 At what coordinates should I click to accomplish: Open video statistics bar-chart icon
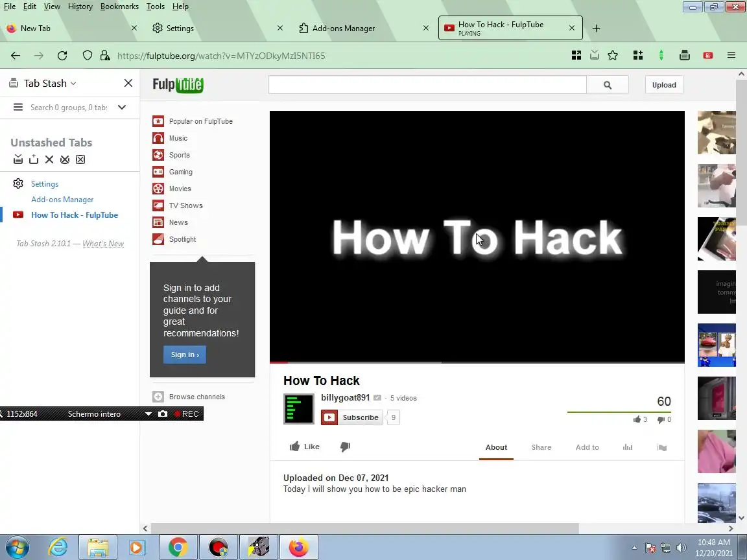point(628,447)
